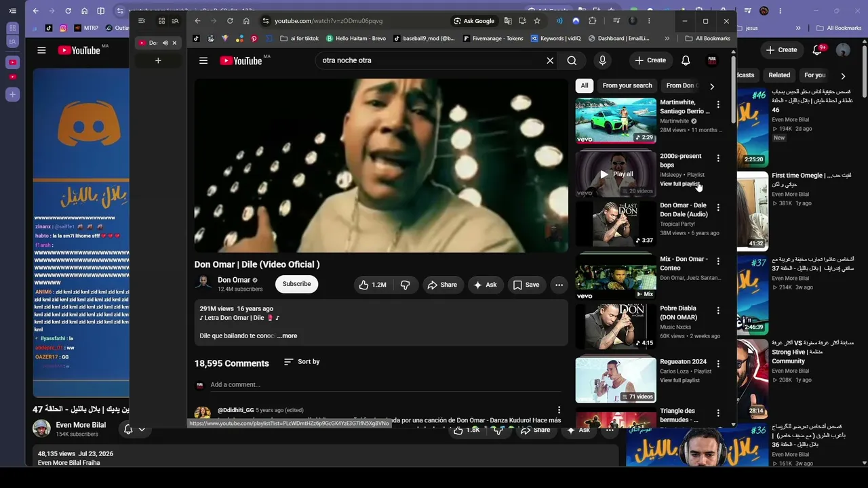Show hidden bookmarks in the front window
Image resolution: width=868 pixels, height=488 pixels.
point(667,39)
